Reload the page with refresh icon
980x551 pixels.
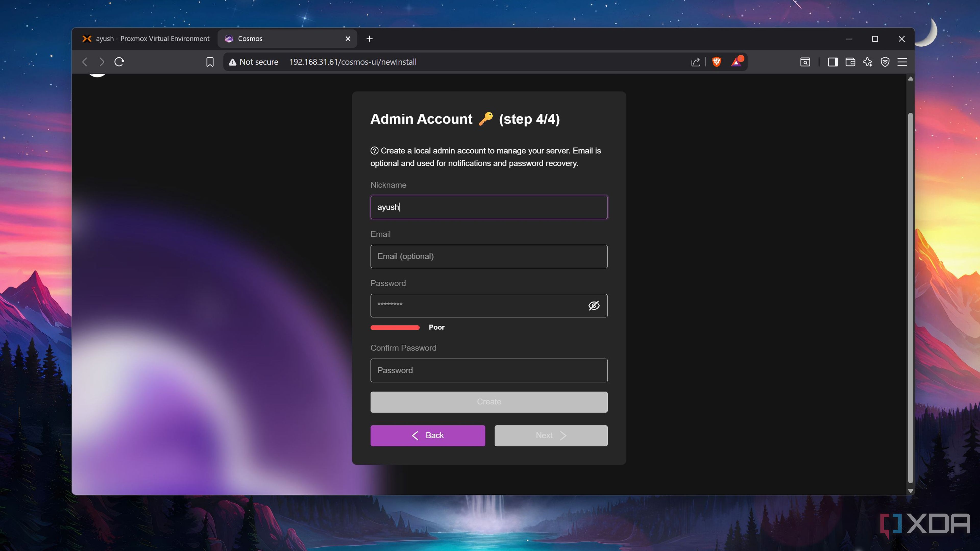119,61
